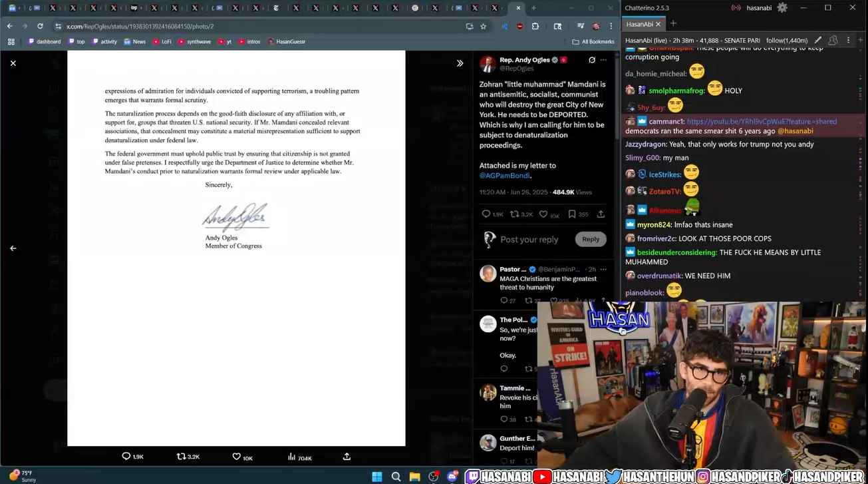868x484 pixels.
Task: Open the 'activity' bookmark
Action: pyautogui.click(x=104, y=41)
